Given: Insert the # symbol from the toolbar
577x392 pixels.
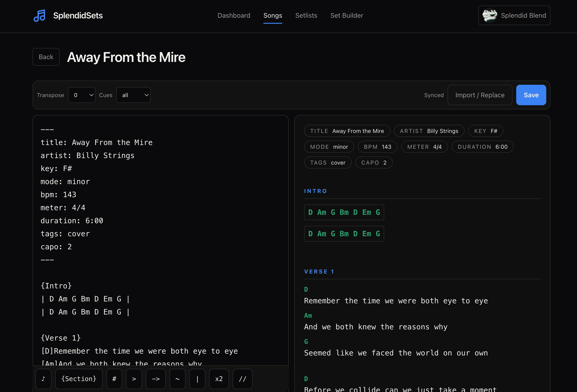Looking at the screenshot, I should click(x=114, y=379).
